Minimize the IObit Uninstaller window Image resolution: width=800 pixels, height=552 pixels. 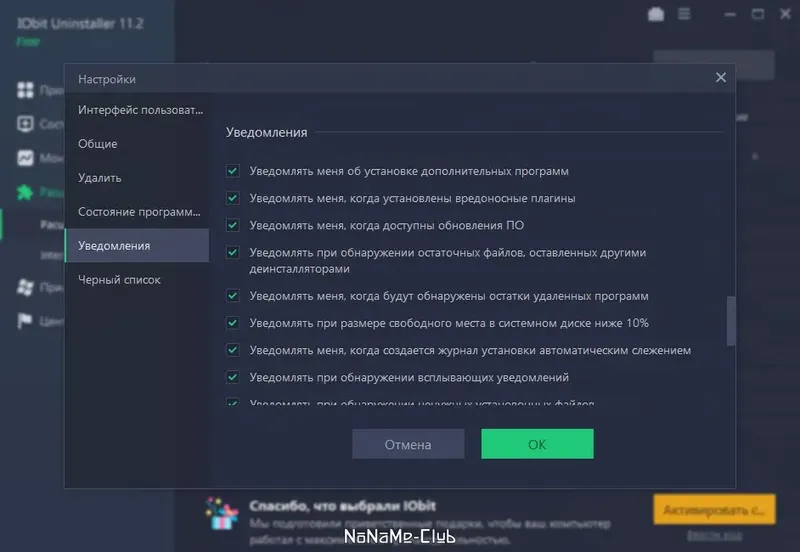[730, 14]
